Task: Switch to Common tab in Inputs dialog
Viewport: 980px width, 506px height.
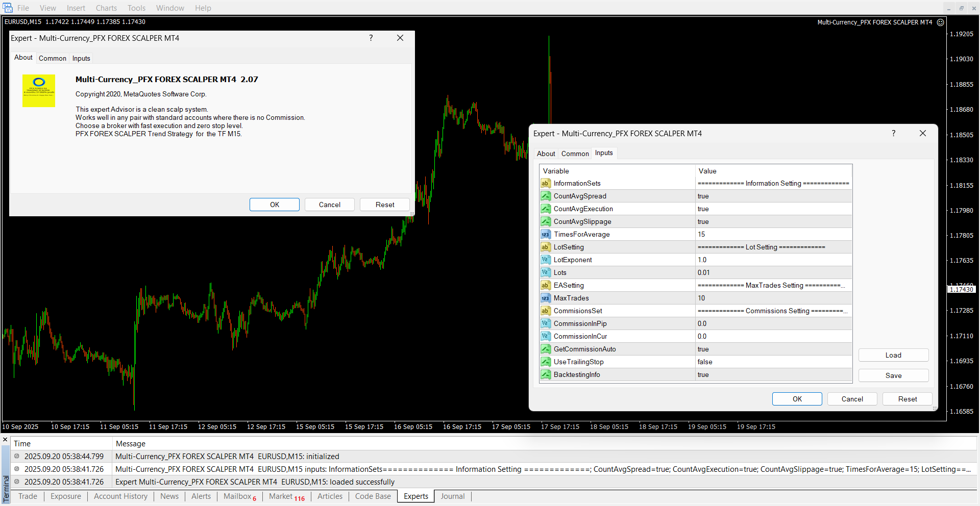Action: point(575,154)
